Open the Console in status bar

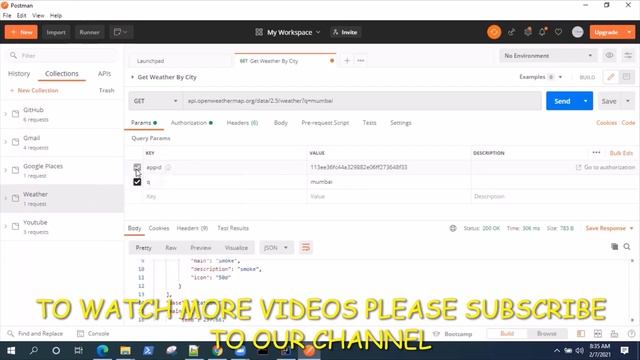(x=93, y=333)
